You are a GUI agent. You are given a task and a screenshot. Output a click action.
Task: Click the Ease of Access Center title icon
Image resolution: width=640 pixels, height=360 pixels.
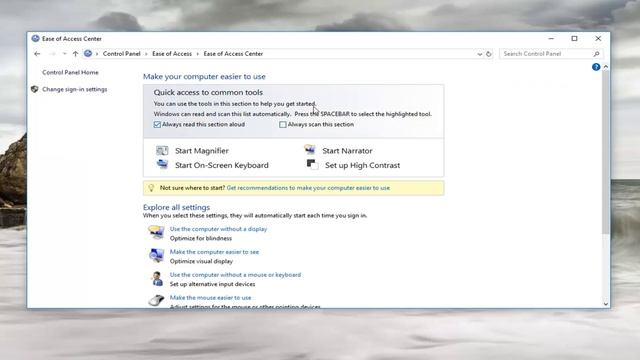(x=36, y=38)
